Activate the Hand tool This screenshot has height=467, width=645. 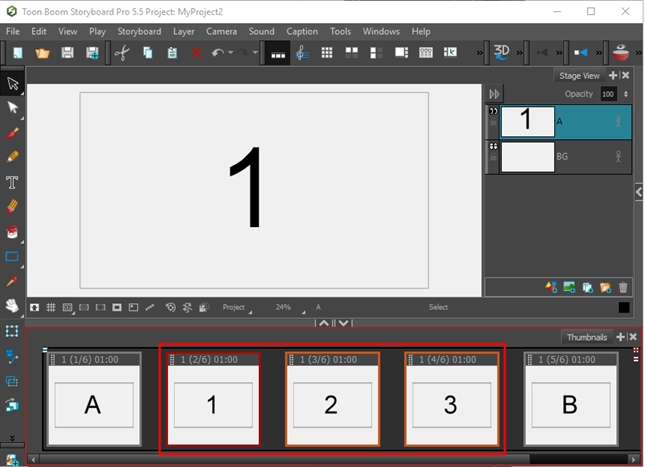(13, 305)
